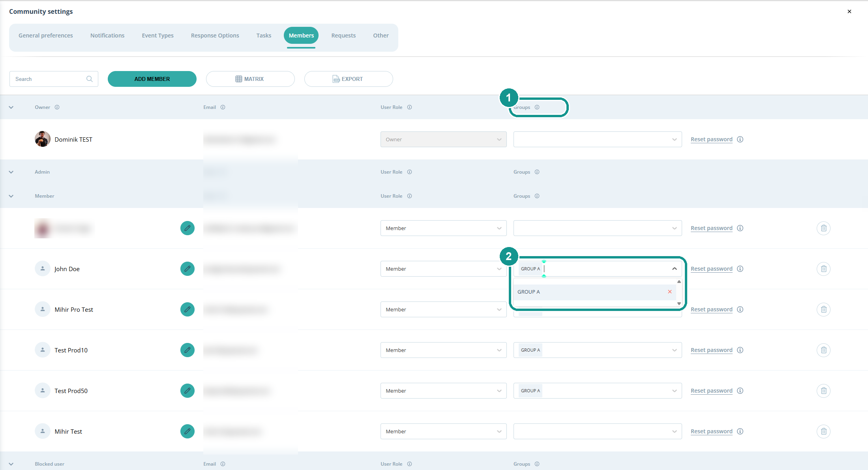Click the GROUP A tag in John Doe's Groups field
This screenshot has height=470, width=868.
tap(530, 269)
